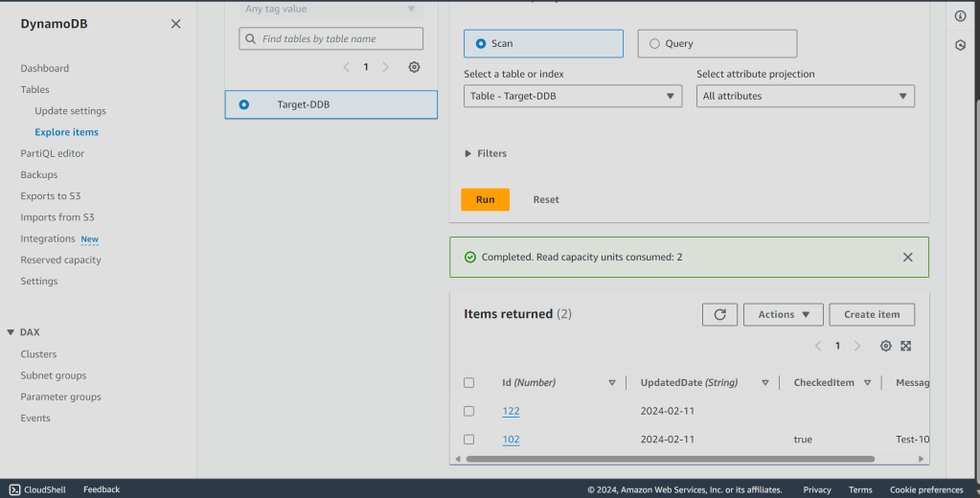Dismiss the Completed status banner
This screenshot has height=498, width=980.
coord(908,257)
